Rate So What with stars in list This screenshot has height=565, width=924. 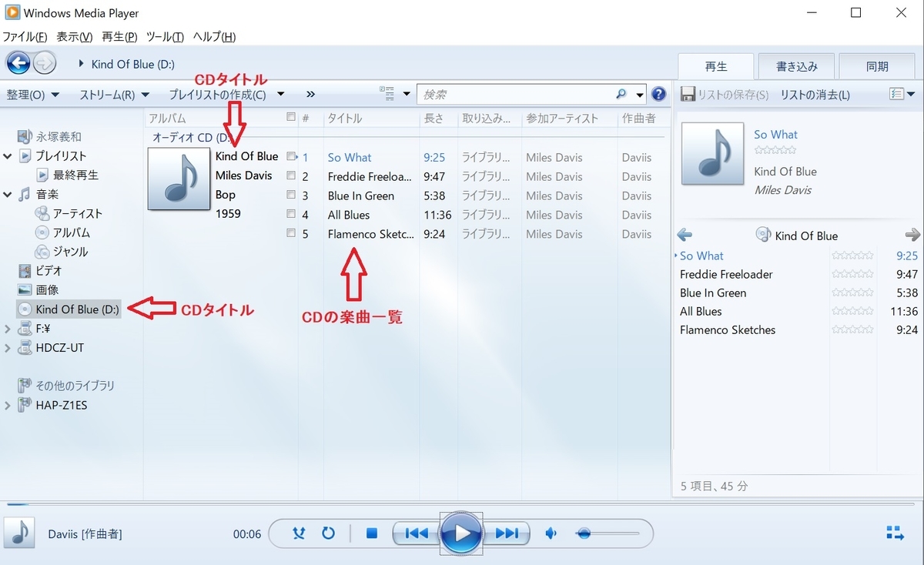point(852,256)
